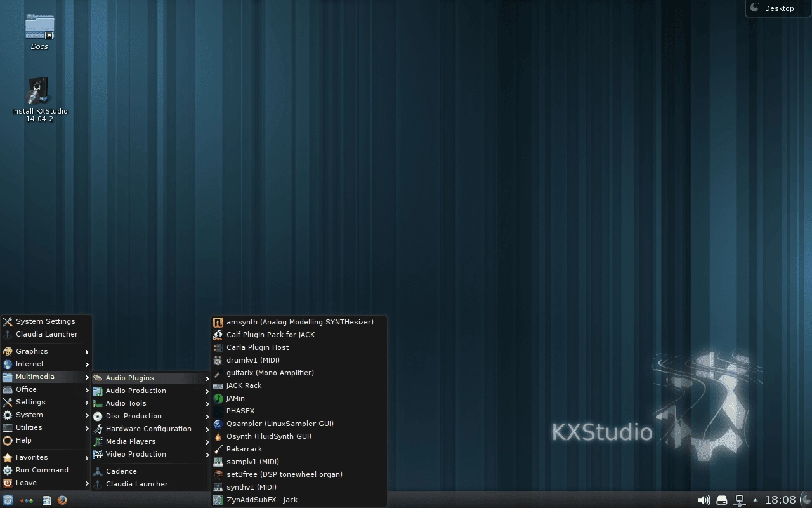Screen dimensions: 812x508
Task: Expand the Settings submenu arrow
Action: (87, 403)
